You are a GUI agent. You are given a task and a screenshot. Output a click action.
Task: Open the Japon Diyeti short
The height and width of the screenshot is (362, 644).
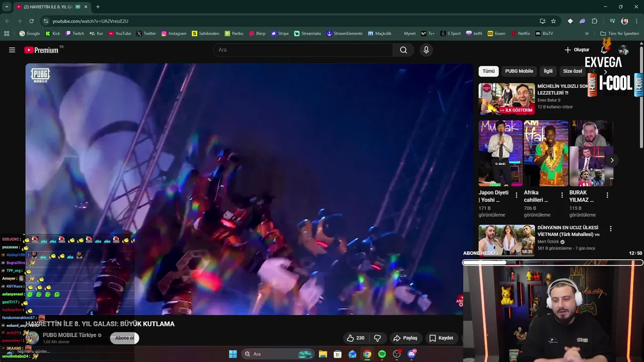[500, 153]
